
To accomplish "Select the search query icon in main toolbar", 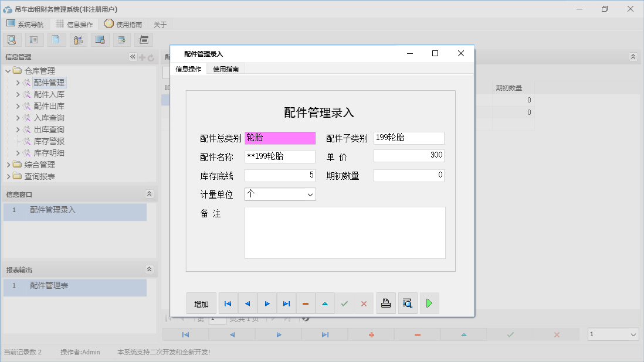I will click(12, 39).
